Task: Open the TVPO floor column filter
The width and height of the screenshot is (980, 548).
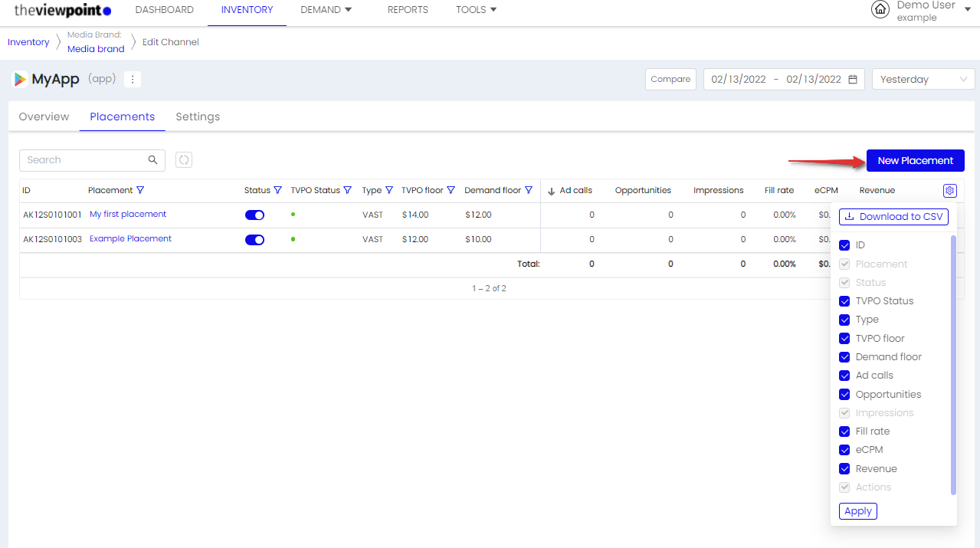Action: [x=451, y=190]
